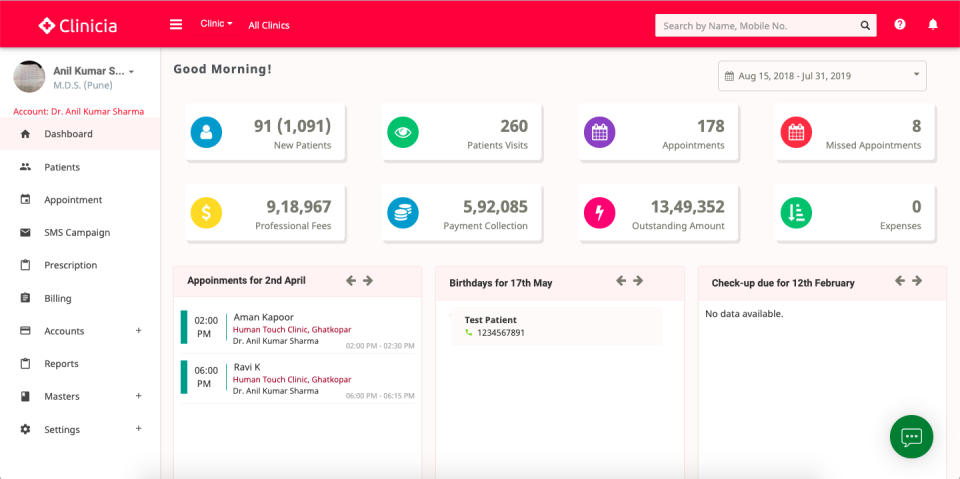The height and width of the screenshot is (479, 960).
Task: Click the 5,92,085 Payment Collection value
Action: (x=495, y=206)
